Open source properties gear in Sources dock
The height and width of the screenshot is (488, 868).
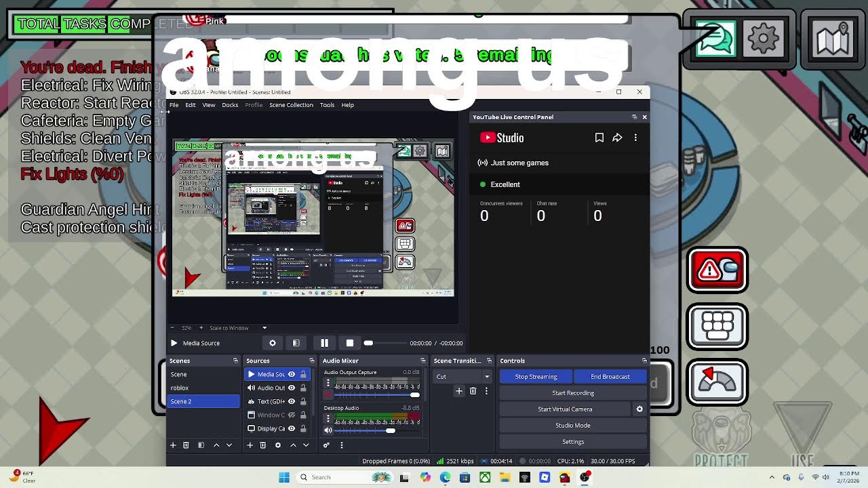[278, 445]
